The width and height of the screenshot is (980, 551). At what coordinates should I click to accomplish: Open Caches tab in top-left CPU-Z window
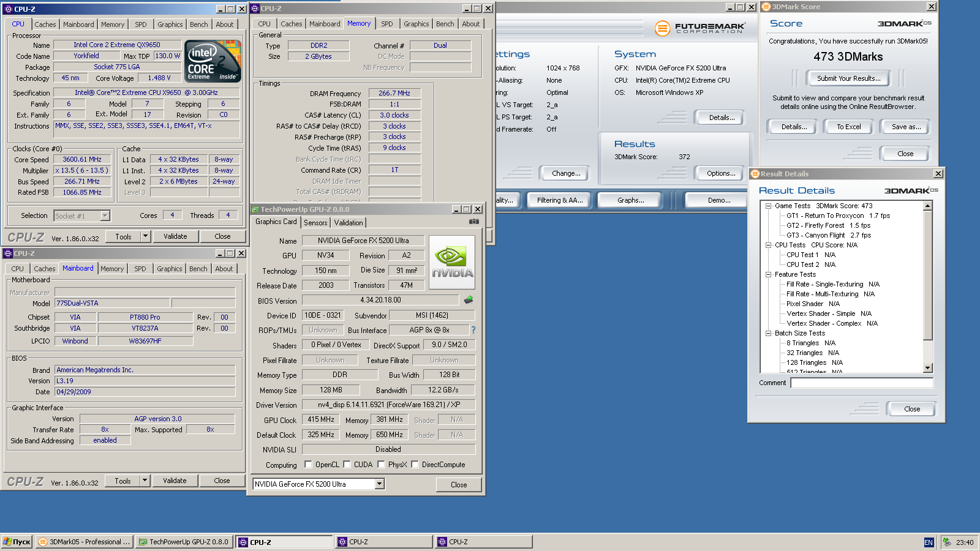coord(45,24)
